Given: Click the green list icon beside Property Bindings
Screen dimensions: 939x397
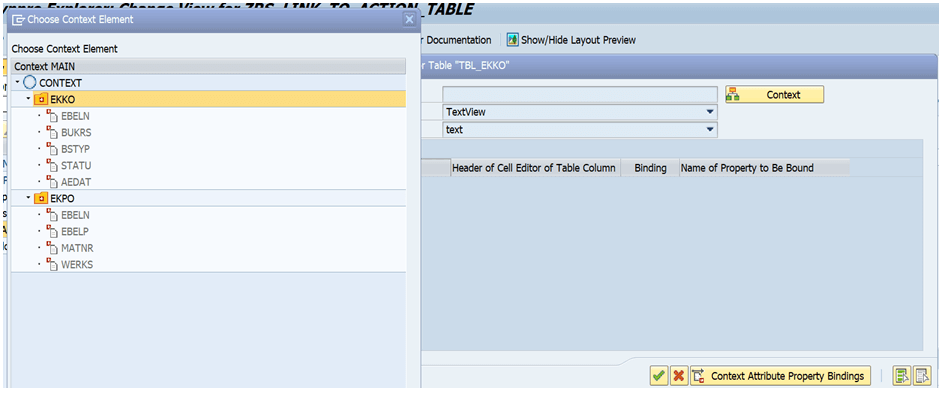Looking at the screenshot, I should pos(901,376).
